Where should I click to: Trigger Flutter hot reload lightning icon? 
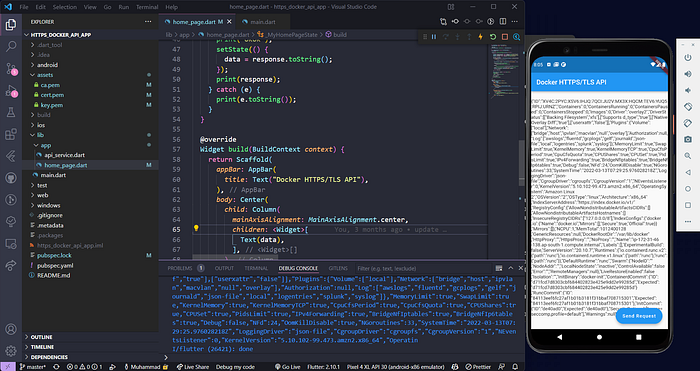pos(481,37)
